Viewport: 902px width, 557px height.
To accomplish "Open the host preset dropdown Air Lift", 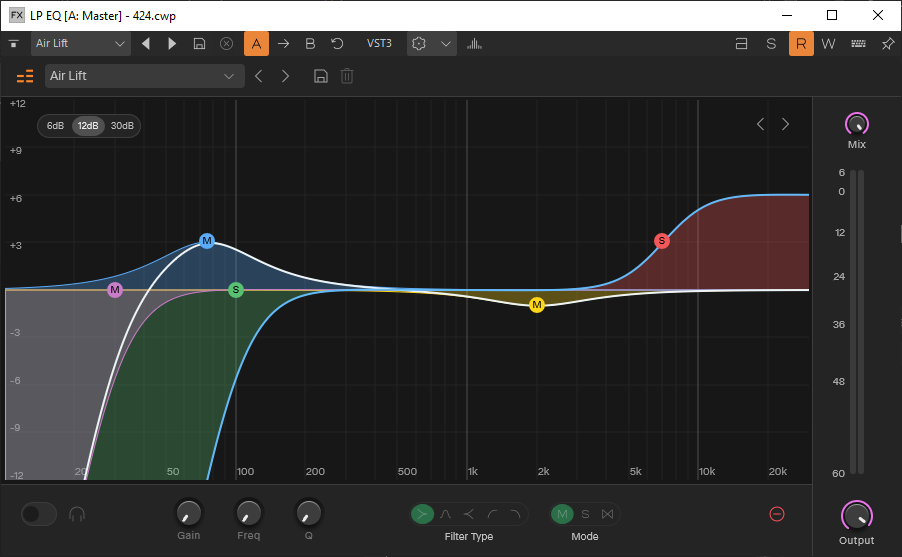I will click(x=80, y=44).
